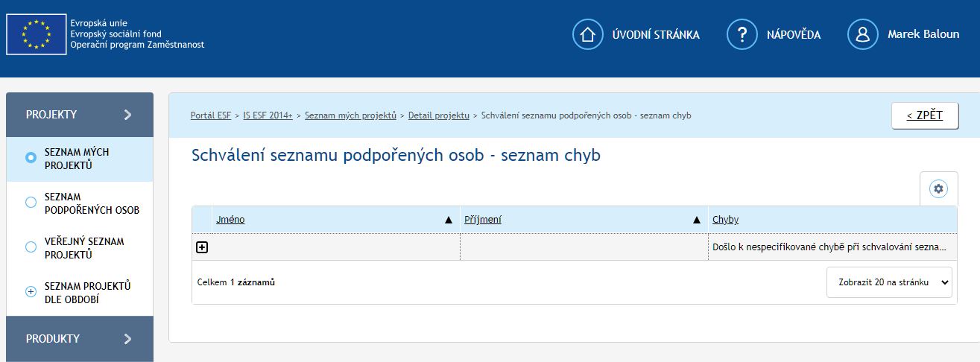
Task: Expand the error row plus icon
Action: pos(202,247)
